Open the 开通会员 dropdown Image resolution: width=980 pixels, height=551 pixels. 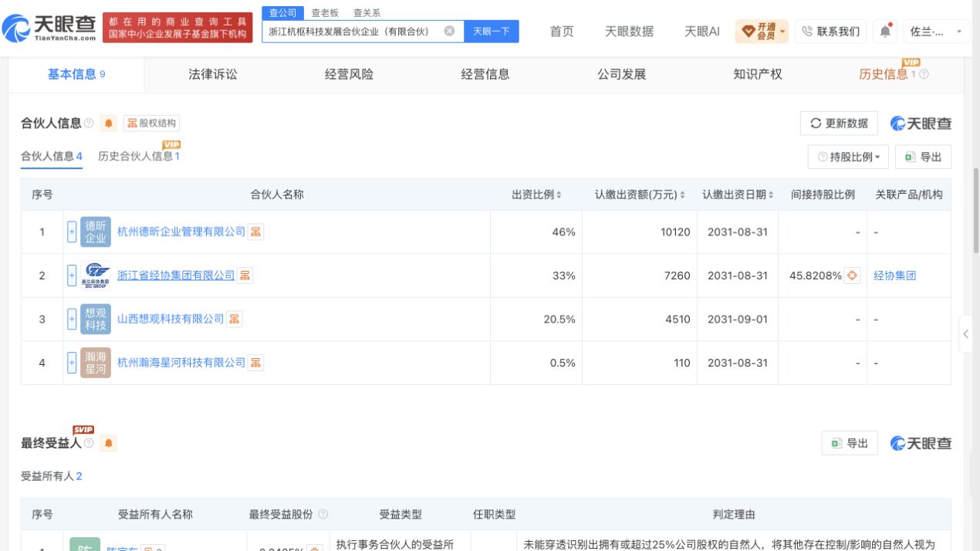point(762,32)
